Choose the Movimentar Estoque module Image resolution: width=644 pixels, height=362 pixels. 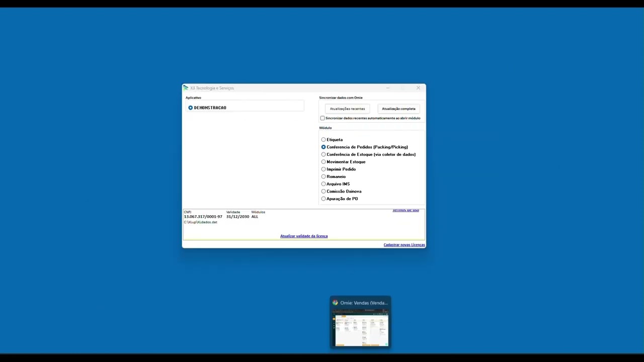324,162
